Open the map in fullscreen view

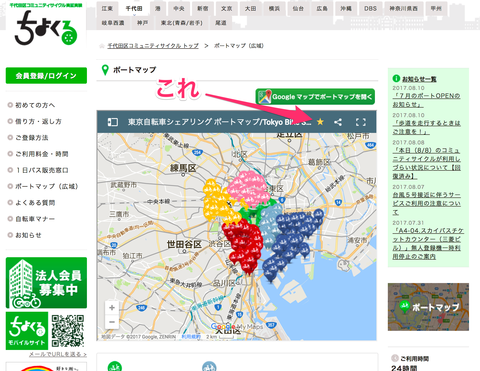click(361, 122)
